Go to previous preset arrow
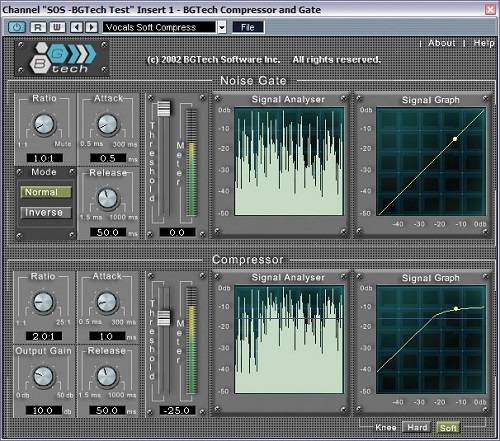 tap(77, 27)
